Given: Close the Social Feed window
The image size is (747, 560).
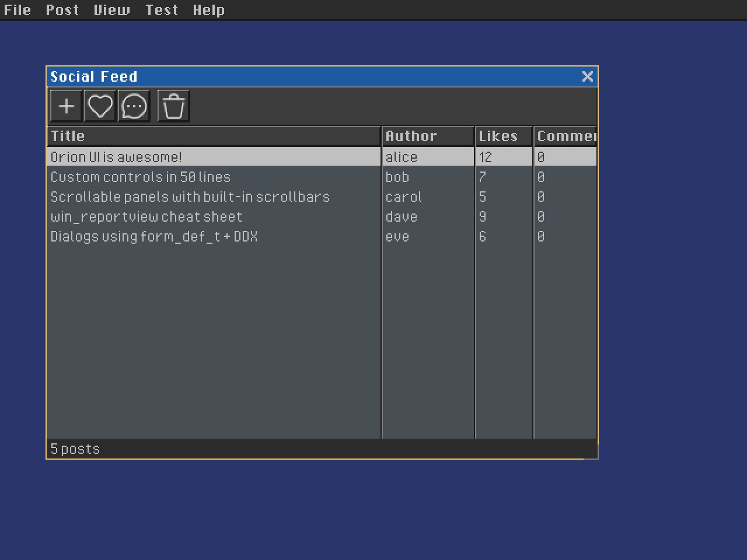Looking at the screenshot, I should pos(588,76).
